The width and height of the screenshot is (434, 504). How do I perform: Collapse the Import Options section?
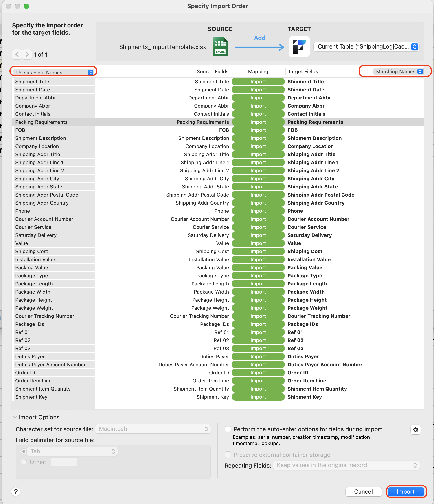15,417
